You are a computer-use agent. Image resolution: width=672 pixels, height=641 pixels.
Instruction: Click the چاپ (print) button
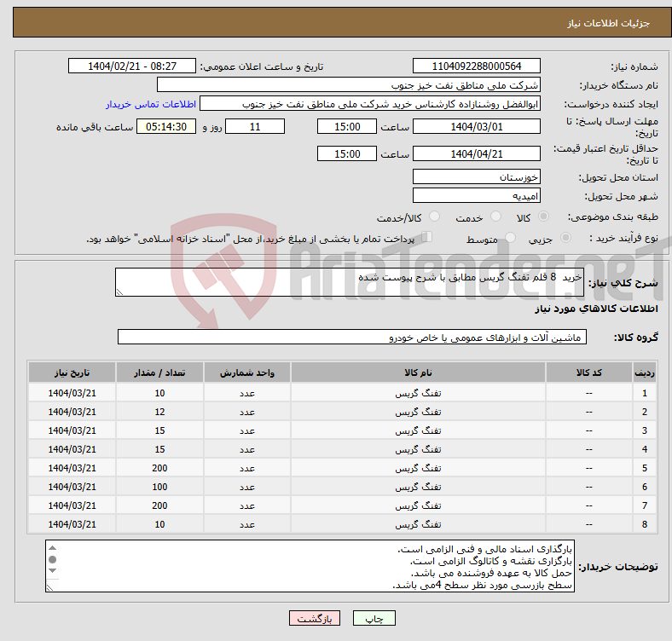click(x=374, y=618)
